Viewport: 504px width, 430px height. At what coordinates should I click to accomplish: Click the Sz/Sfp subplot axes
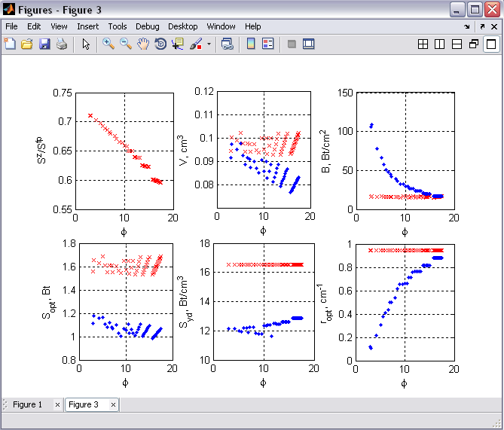point(125,151)
